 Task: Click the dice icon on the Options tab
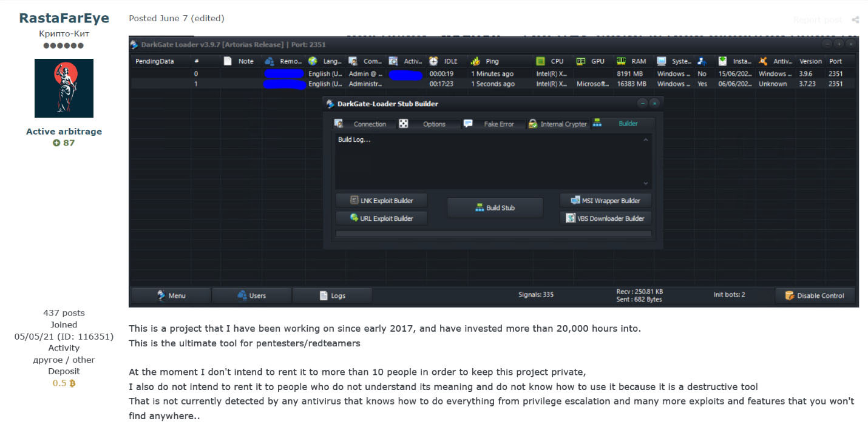point(403,124)
